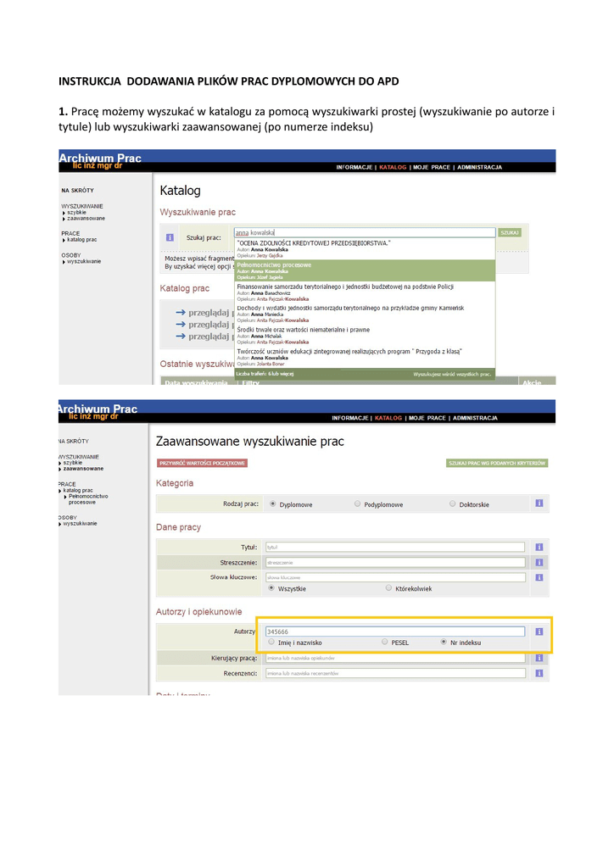Image resolution: width=614 pixels, height=868 pixels.
Task: Click info icon in Rodzaj prac row
Action: [x=539, y=504]
